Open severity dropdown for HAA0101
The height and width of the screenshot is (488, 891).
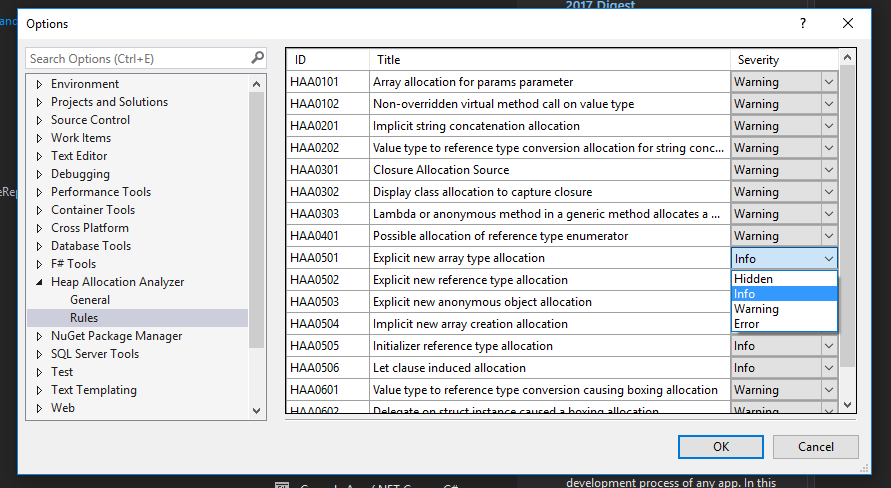point(829,82)
